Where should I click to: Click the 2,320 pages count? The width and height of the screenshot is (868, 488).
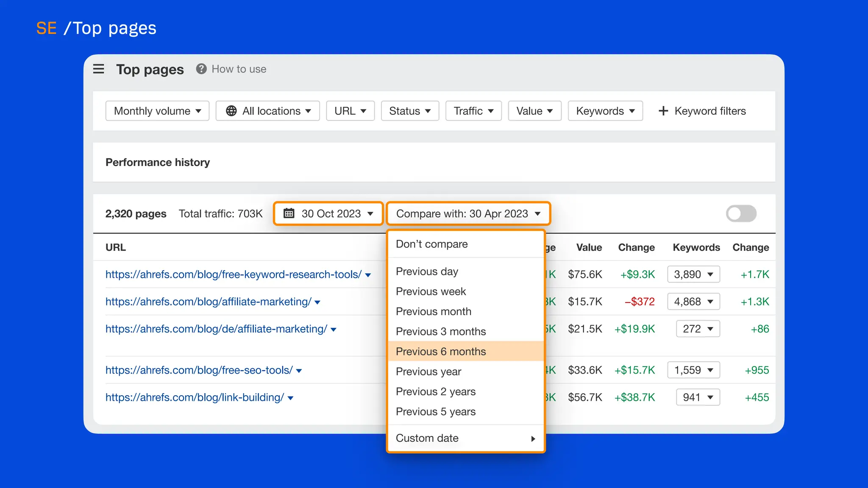click(136, 213)
